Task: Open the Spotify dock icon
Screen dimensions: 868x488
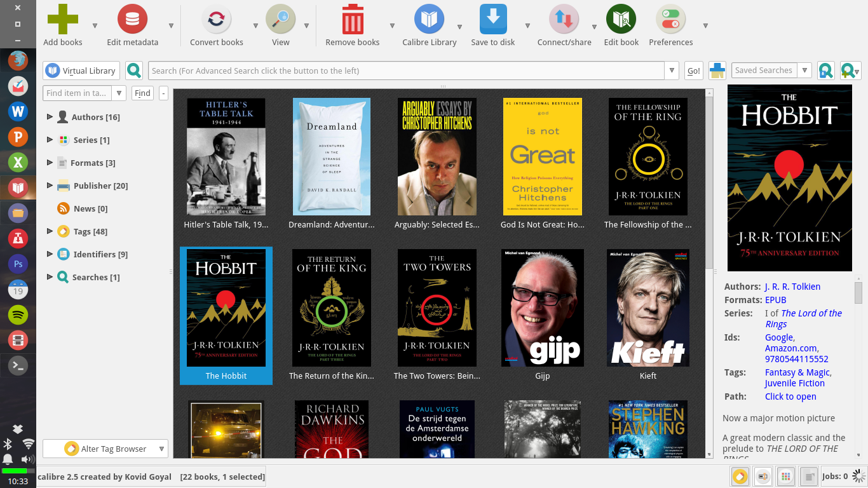Action: [x=18, y=315]
